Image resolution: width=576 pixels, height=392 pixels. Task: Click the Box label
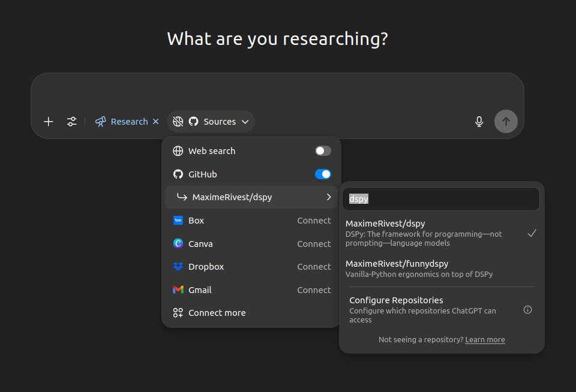196,221
